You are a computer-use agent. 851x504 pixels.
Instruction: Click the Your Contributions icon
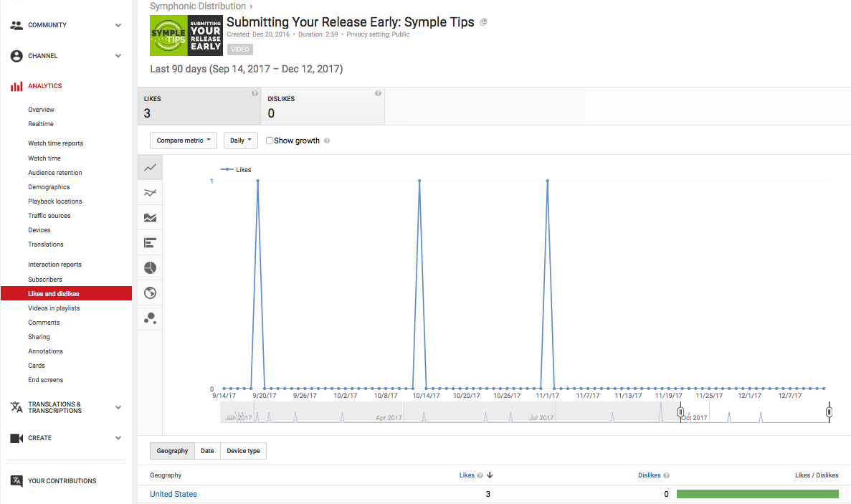coord(16,480)
